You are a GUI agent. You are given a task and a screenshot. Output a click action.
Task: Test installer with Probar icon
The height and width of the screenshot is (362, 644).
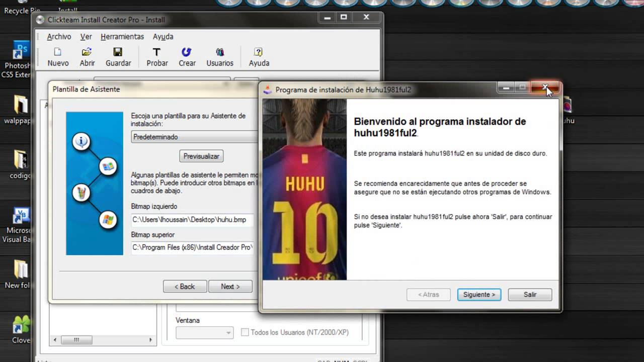pyautogui.click(x=157, y=57)
